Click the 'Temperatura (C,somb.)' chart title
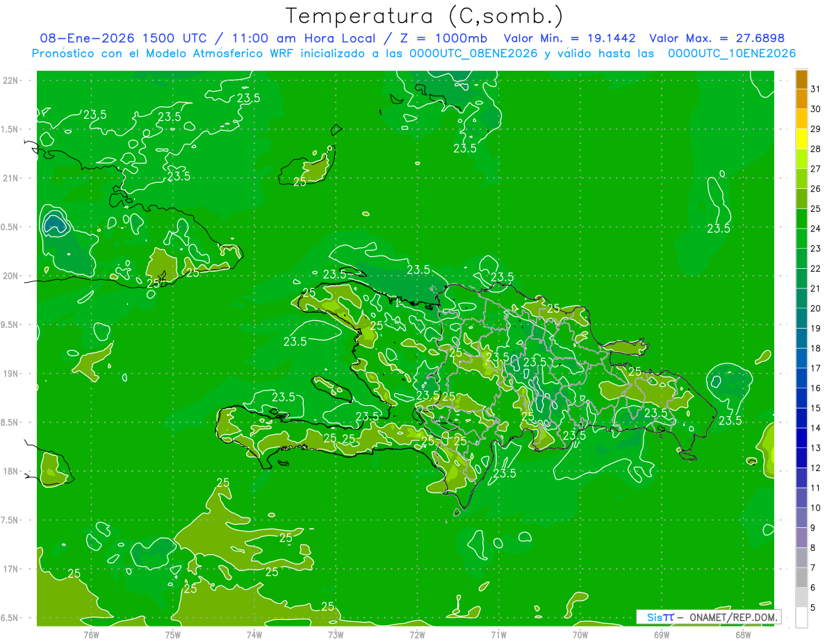Viewport: 834px width, 644px height. (x=424, y=16)
